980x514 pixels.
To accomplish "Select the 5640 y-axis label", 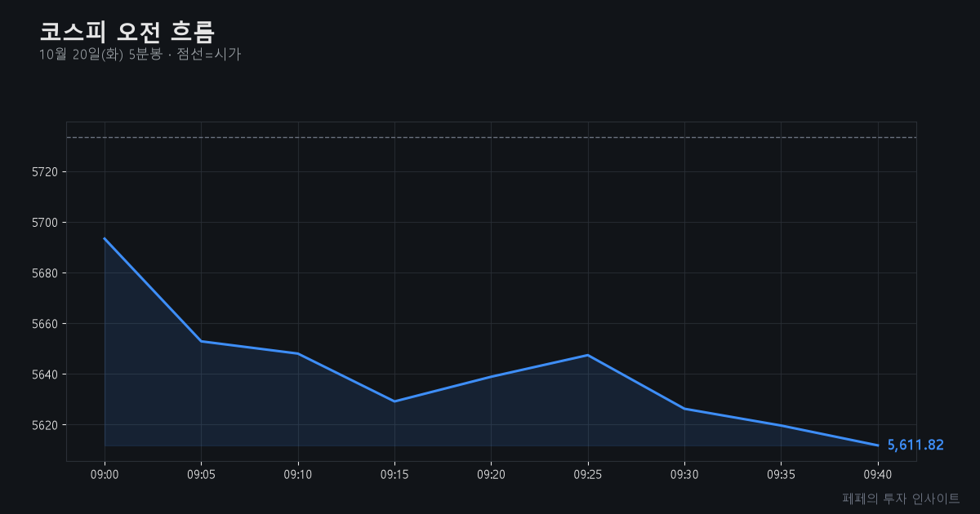I will 45,374.
